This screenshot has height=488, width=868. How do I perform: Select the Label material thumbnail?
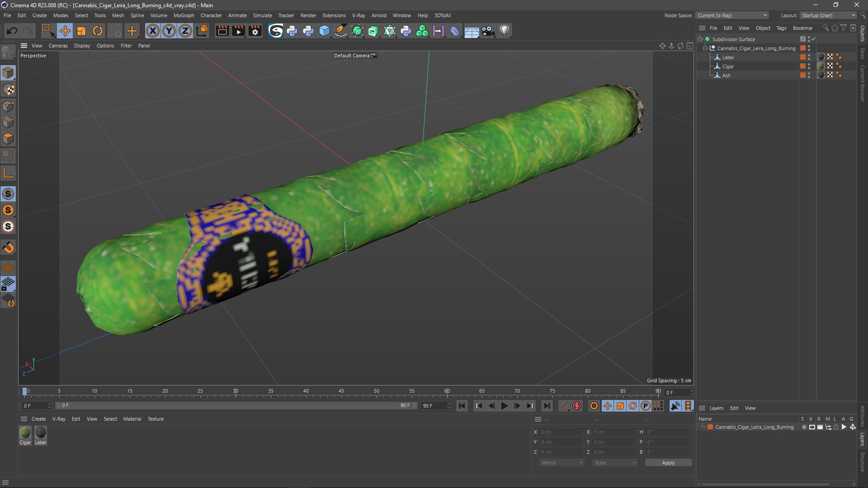pos(41,432)
